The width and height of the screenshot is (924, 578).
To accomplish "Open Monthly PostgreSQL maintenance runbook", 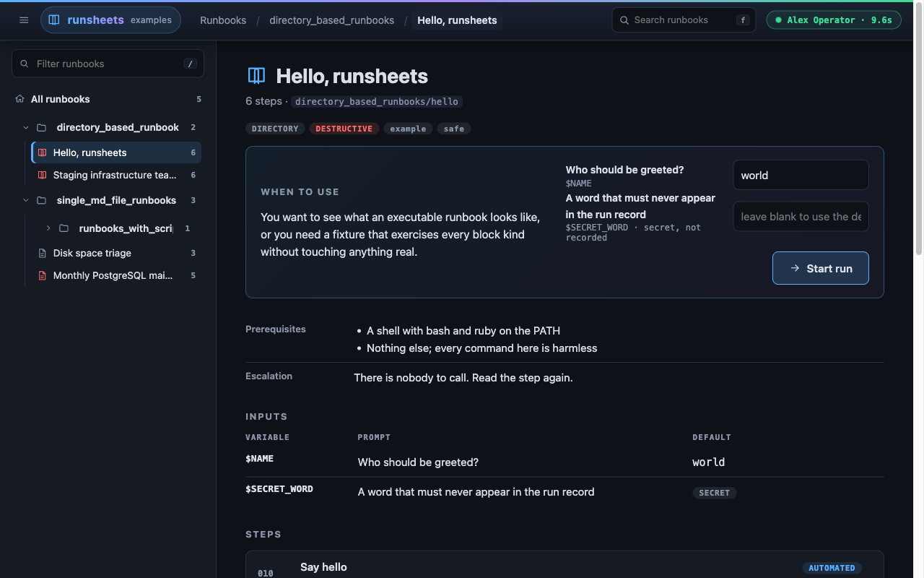I will click(117, 275).
